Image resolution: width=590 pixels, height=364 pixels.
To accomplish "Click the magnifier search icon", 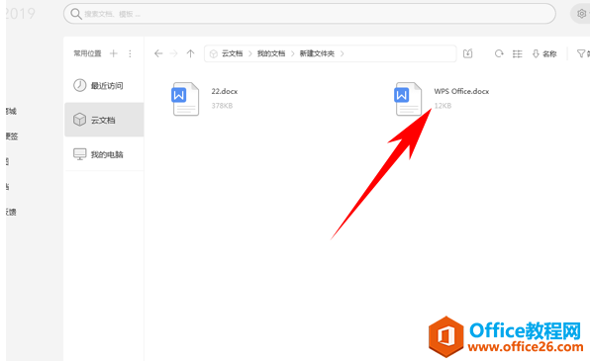I will [75, 14].
